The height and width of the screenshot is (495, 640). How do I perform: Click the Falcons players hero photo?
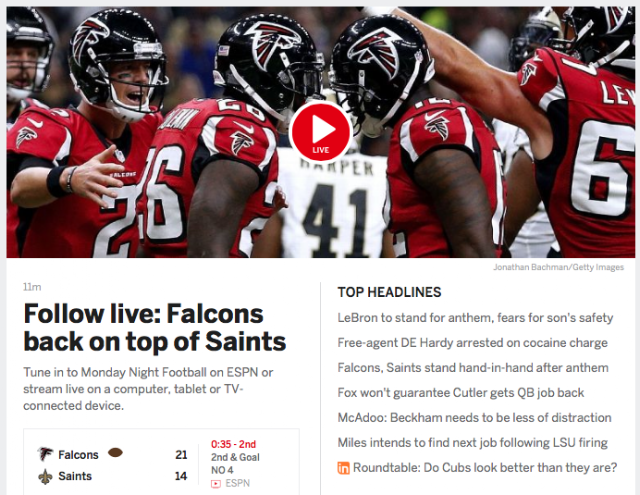320,132
